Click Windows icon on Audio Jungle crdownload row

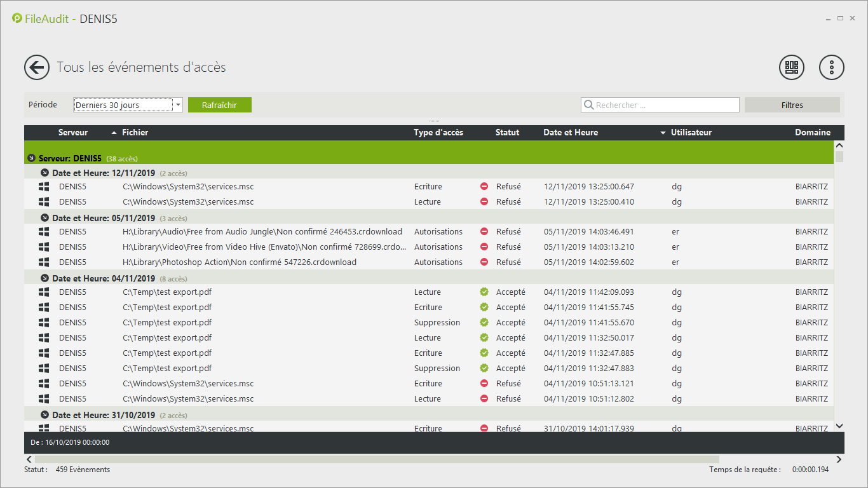pos(44,232)
